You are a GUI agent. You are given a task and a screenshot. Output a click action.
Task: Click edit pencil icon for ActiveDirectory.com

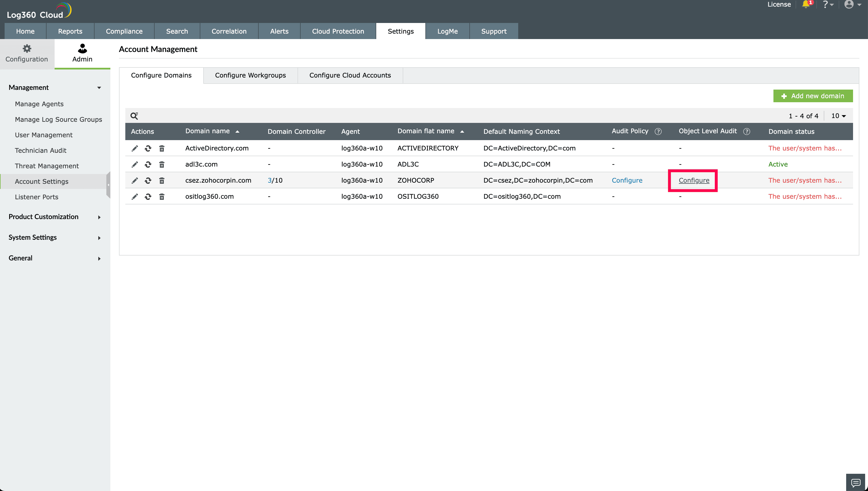(x=135, y=148)
